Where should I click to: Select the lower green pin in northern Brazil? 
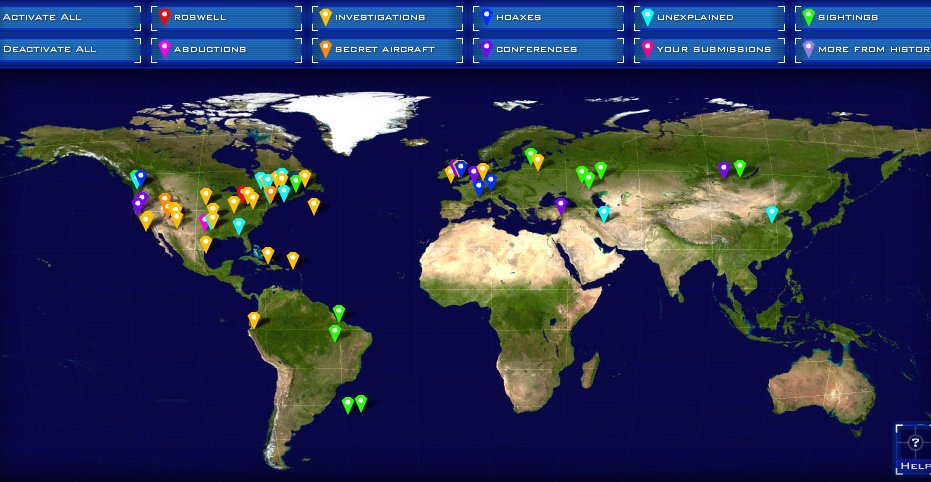click(x=335, y=332)
